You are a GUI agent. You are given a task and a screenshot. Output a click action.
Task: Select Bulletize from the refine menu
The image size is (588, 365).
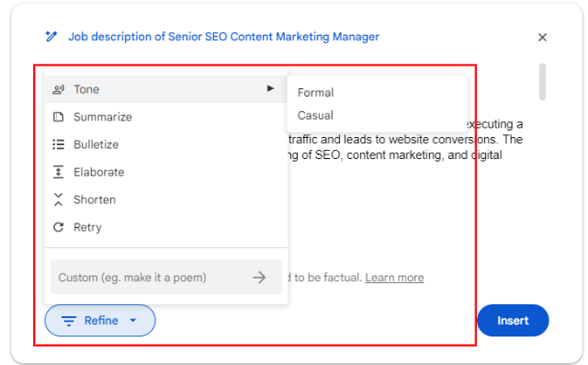point(165,144)
